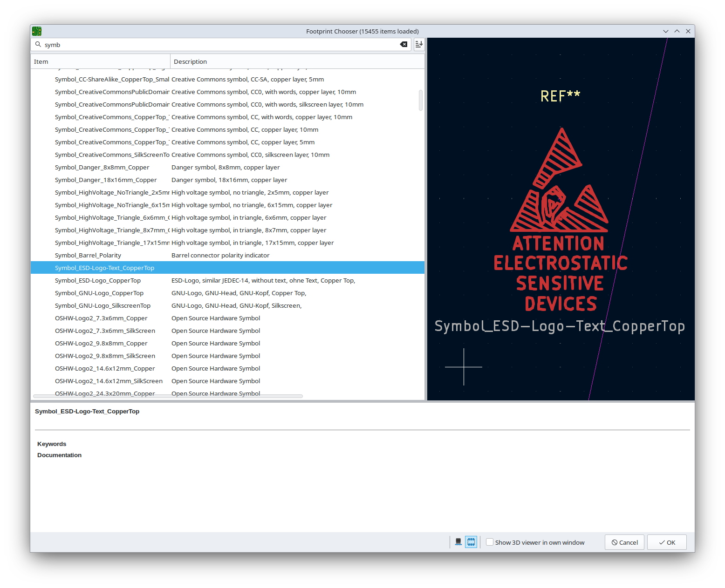Click the Danger symbol, 8x8mm, copper layer description
The width and height of the screenshot is (725, 588).
coord(226,167)
